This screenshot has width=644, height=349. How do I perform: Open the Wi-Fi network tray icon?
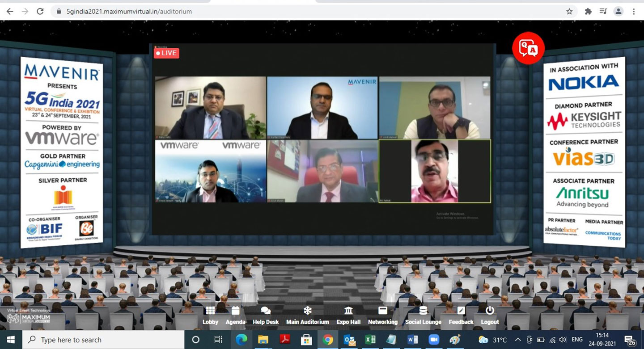pos(552,340)
